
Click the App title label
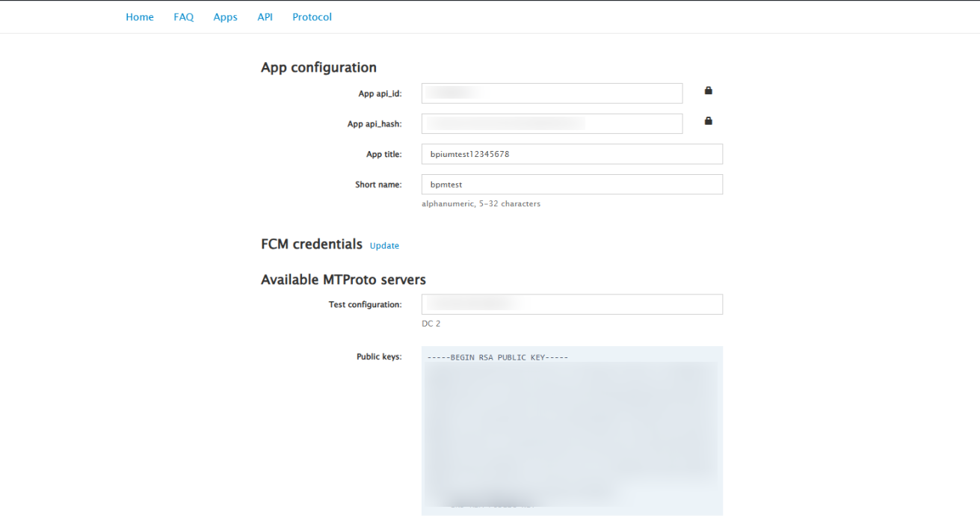pyautogui.click(x=384, y=154)
